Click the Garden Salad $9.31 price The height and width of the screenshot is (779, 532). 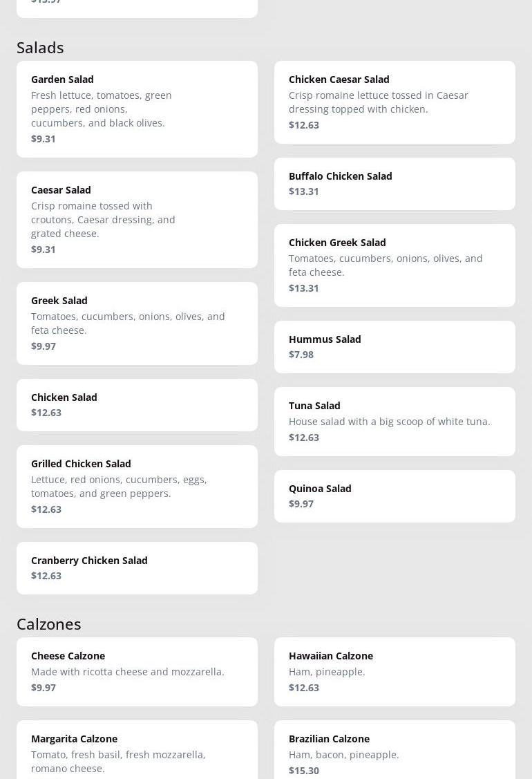point(44,138)
